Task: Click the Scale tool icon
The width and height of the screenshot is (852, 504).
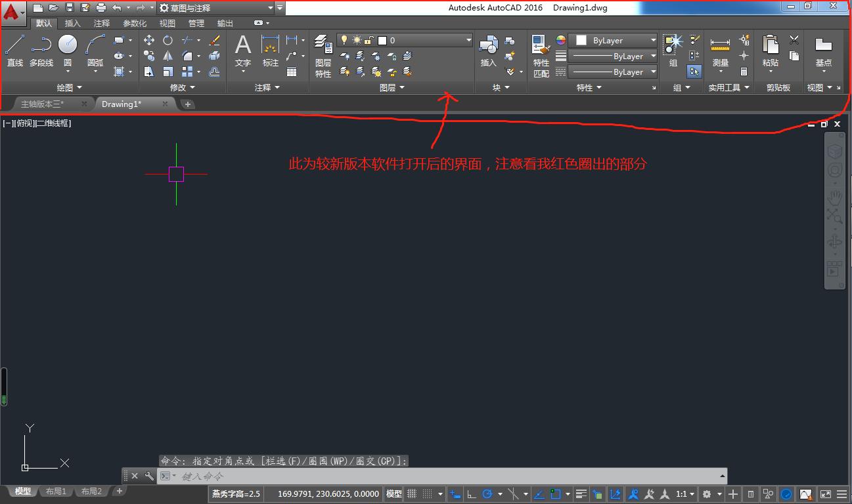Action: tap(168, 72)
